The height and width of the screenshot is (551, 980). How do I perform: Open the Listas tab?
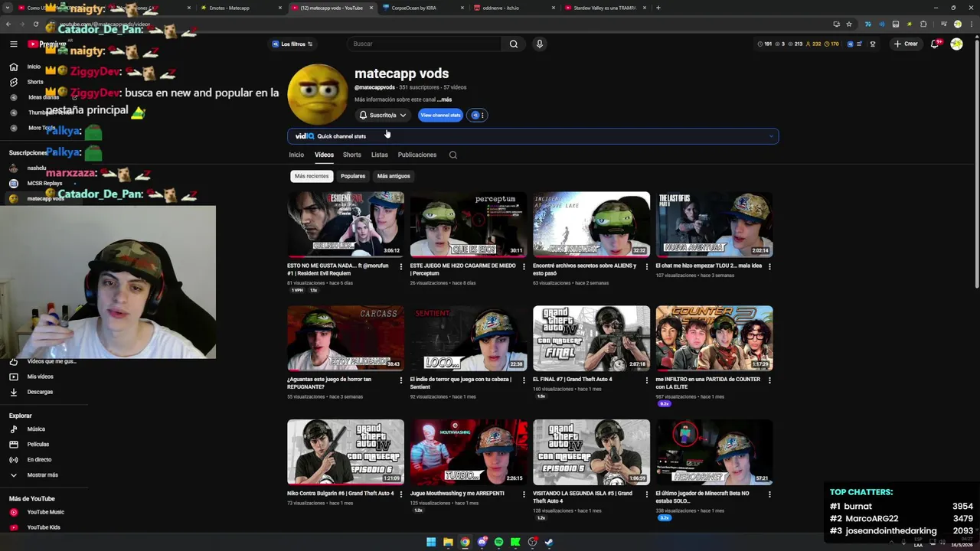(x=380, y=155)
